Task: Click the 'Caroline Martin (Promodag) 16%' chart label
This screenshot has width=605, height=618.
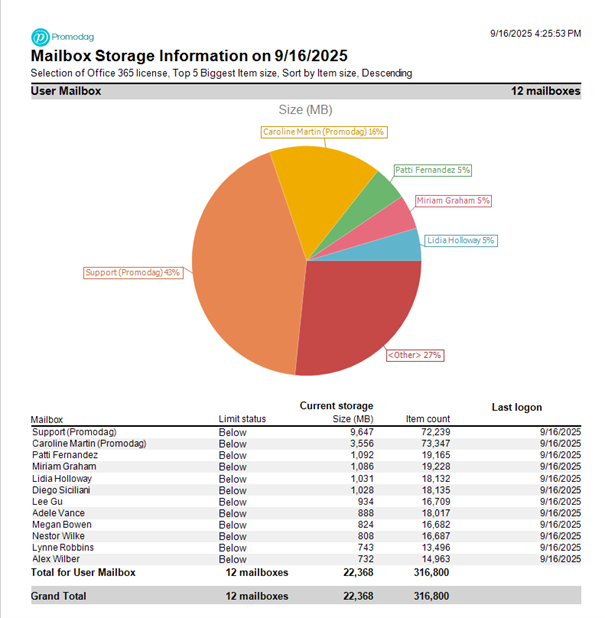Action: pos(324,132)
